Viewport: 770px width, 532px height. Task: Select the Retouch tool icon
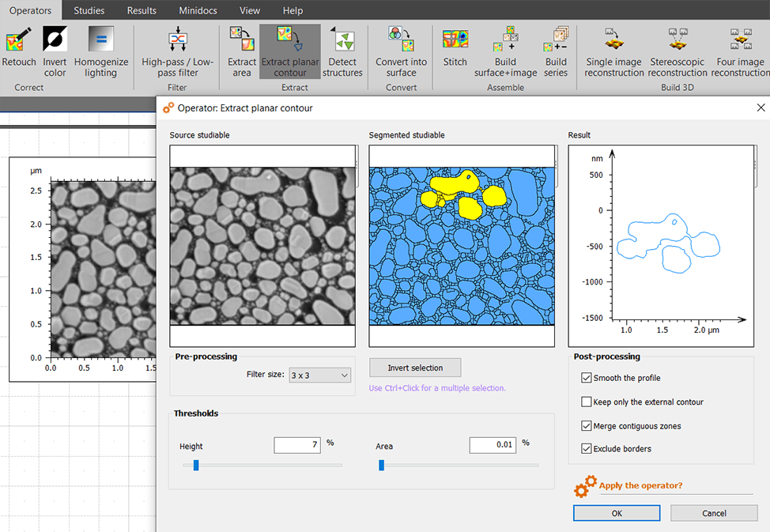[19, 40]
